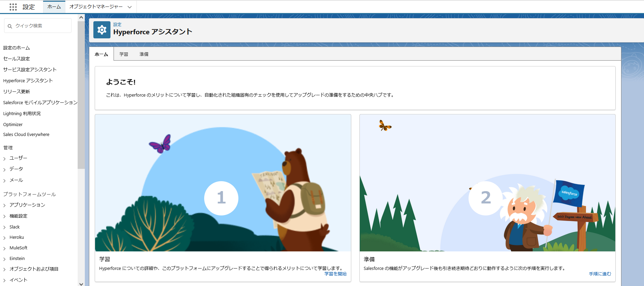Viewport: 644px width, 286px height.
Task: Open the オブジェクトマネージャー tab
Action: 96,7
